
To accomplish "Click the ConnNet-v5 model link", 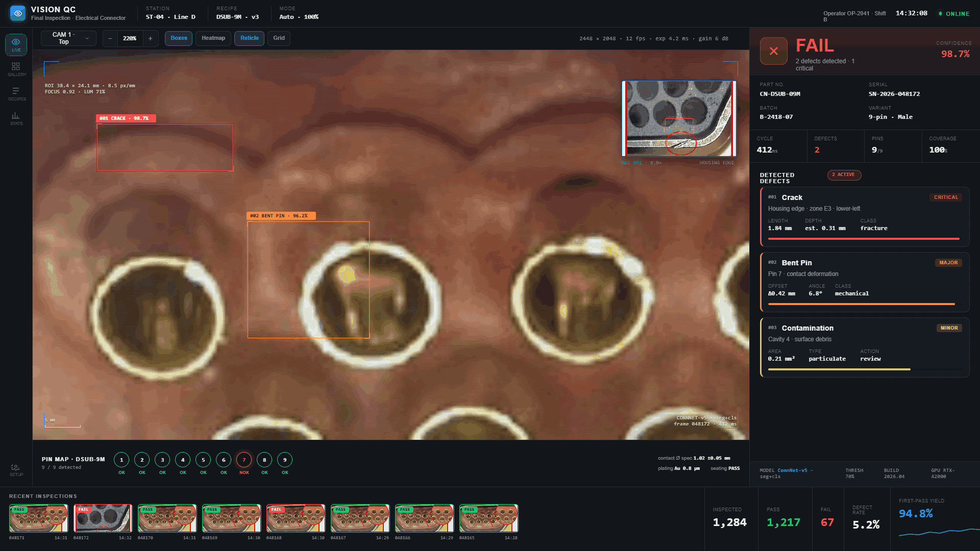I will [x=792, y=470].
